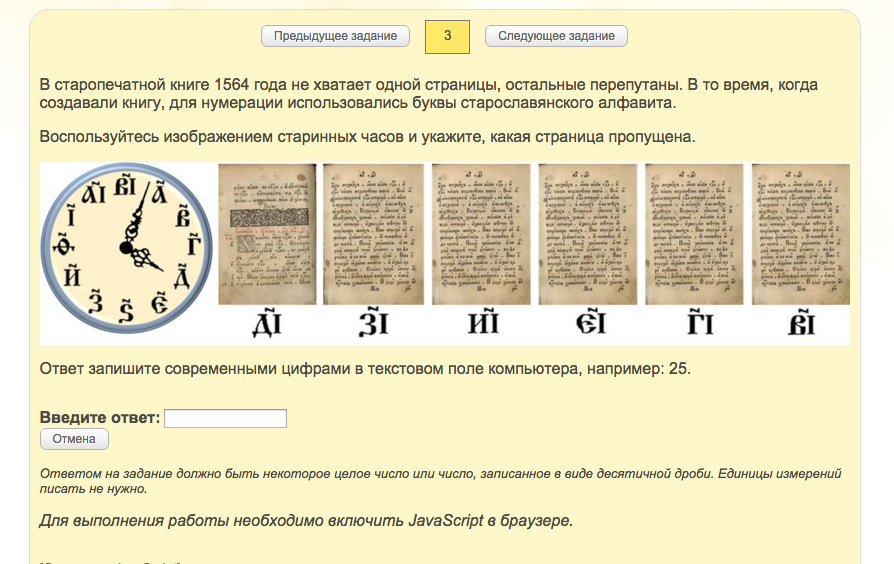This screenshot has height=564, width=894.
Task: Click the paragraph starting 'В старопечатной книге 1564 года'
Action: (429, 94)
